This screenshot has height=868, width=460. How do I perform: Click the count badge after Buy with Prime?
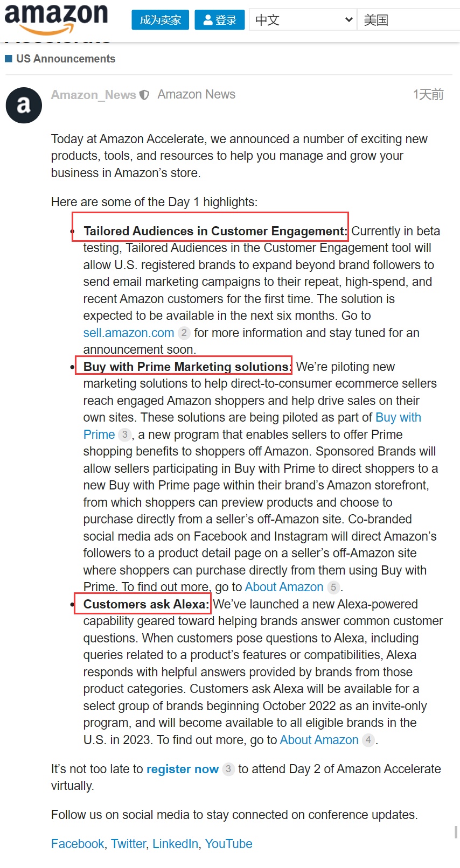coord(125,435)
